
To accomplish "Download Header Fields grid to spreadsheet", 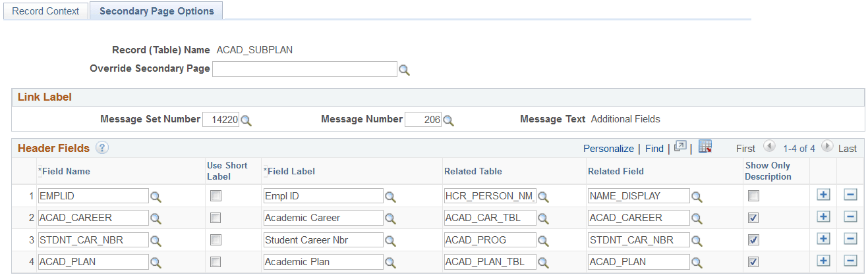I will (x=705, y=147).
